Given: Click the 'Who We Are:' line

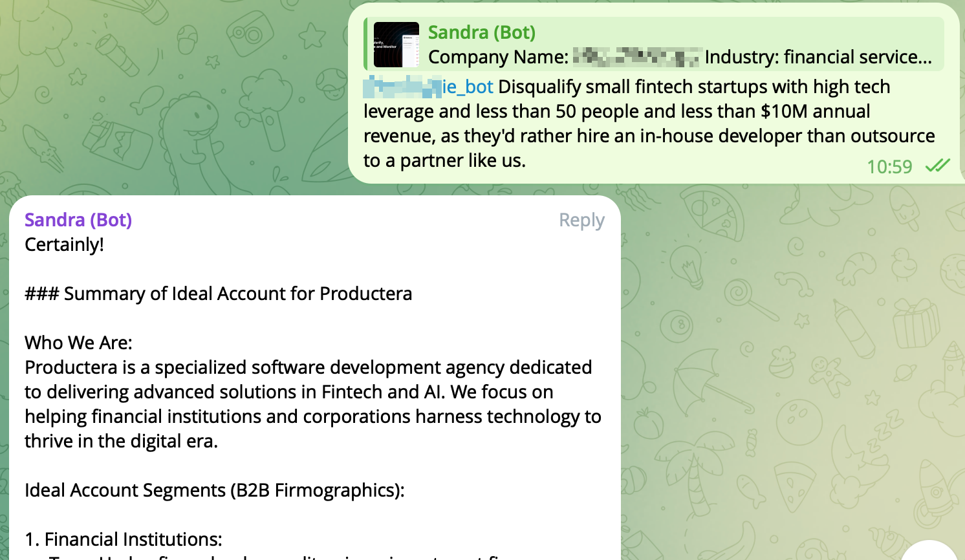Looking at the screenshot, I should (x=78, y=343).
